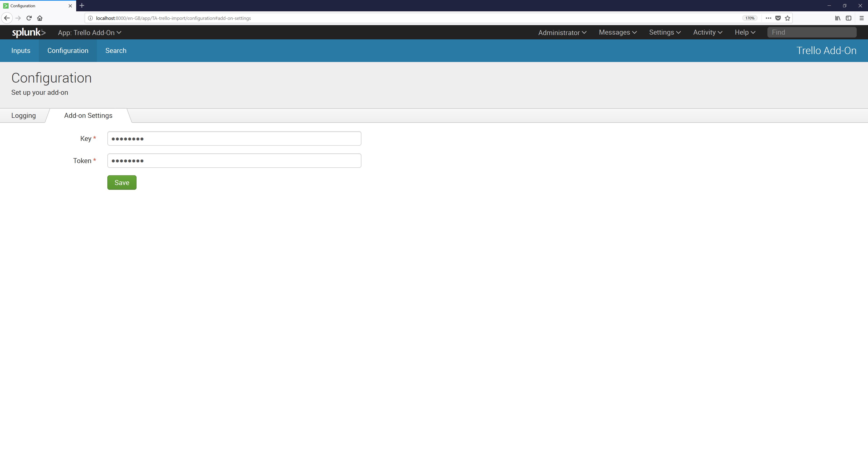The image size is (868, 475).
Task: Click into the Key field
Action: 234,139
